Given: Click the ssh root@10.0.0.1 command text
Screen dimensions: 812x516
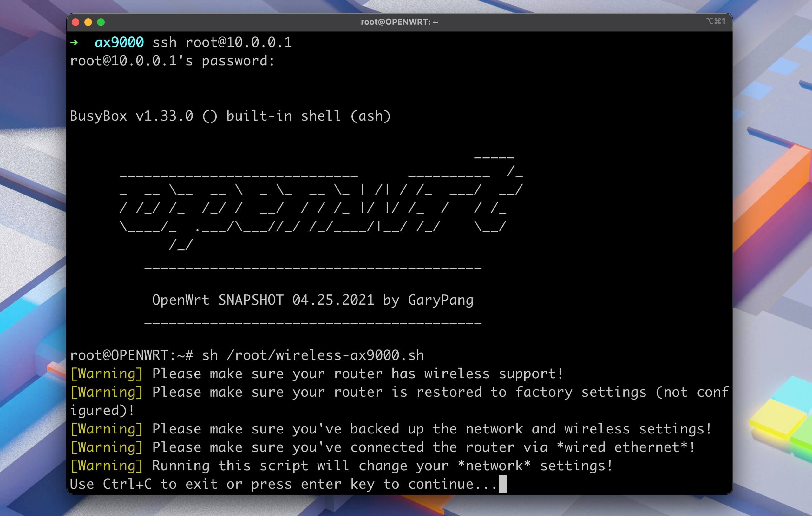Looking at the screenshot, I should 222,43.
